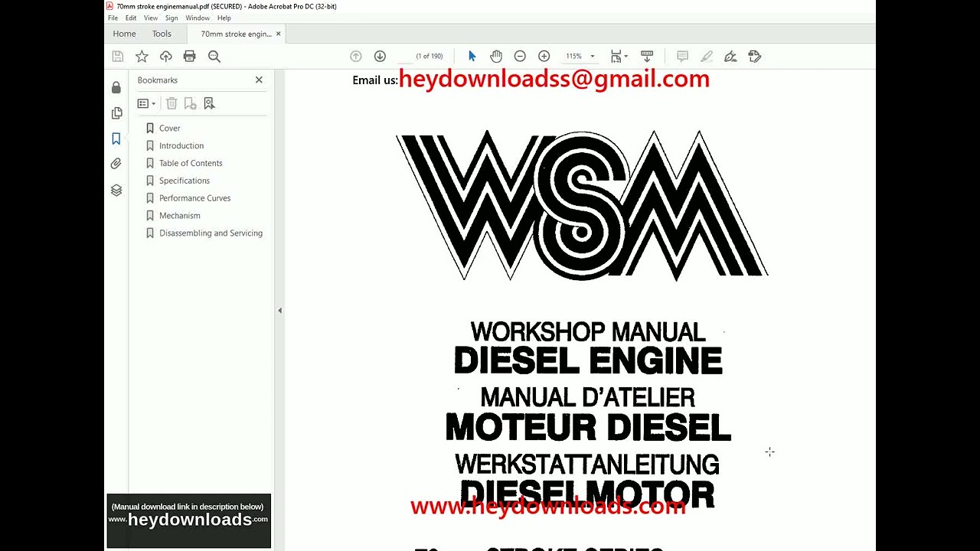Open the zoom level dropdown arrow
Viewport: 980px width, 551px height.
click(x=592, y=57)
